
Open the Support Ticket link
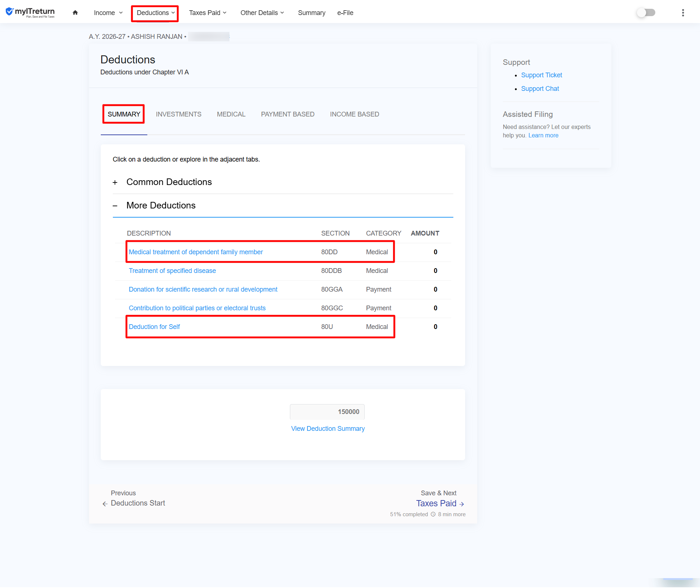click(541, 75)
